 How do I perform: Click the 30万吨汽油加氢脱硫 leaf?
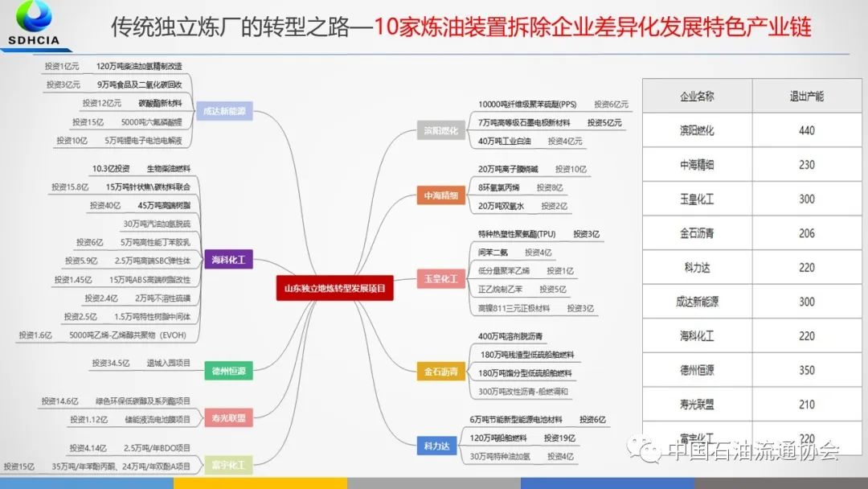(x=157, y=224)
